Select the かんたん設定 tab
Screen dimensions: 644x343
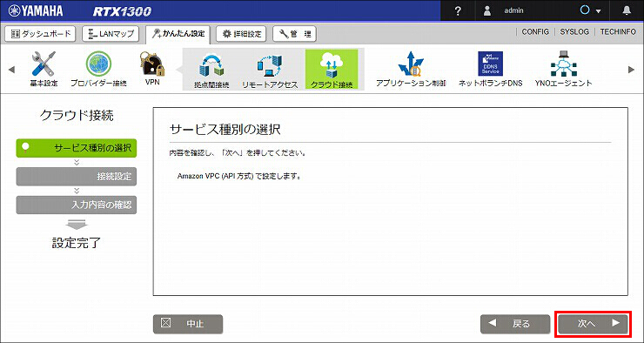[178, 35]
